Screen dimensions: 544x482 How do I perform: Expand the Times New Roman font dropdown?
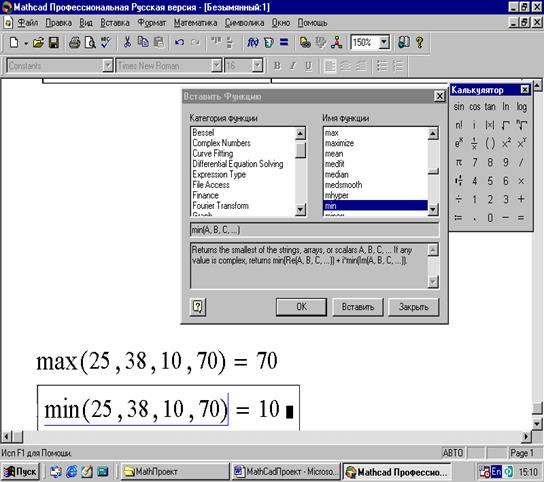(216, 66)
